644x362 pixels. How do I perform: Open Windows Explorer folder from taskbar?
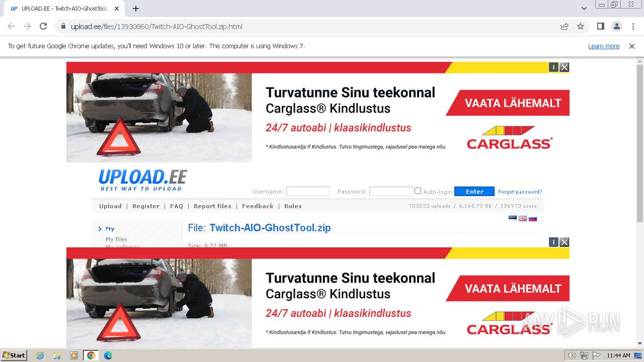57,355
